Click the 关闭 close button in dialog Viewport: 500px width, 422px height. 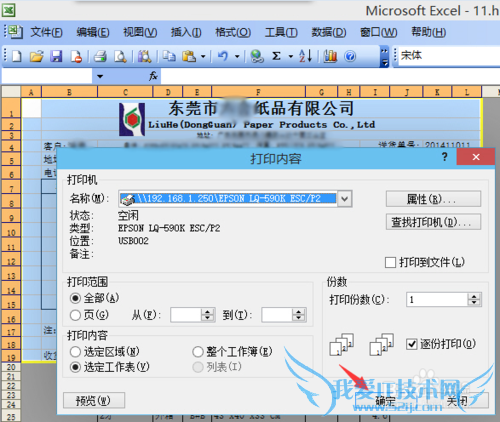click(x=457, y=400)
